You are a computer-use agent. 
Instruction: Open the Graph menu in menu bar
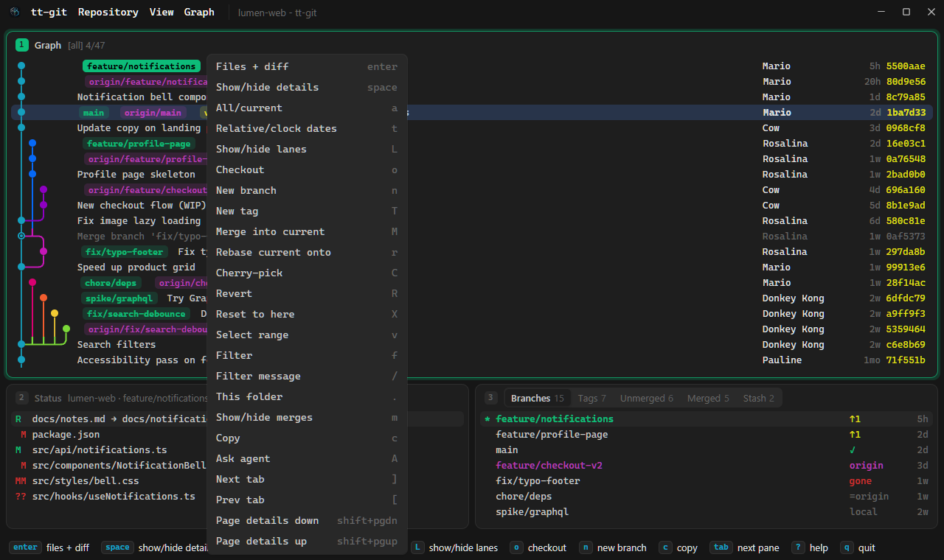tap(199, 12)
